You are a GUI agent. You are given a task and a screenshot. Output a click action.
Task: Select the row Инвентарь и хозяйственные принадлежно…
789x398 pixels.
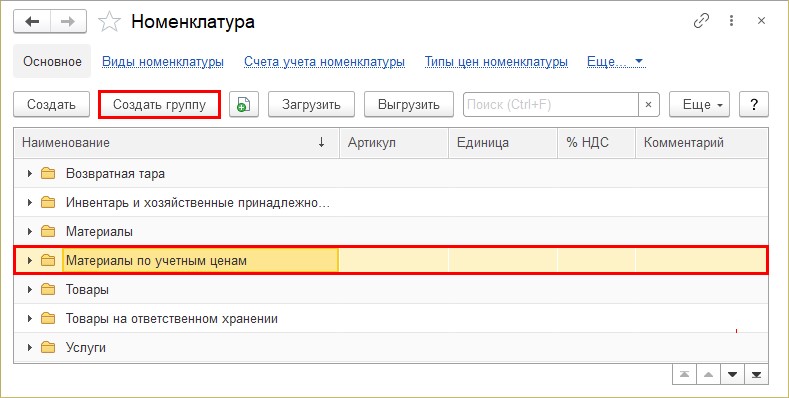391,203
